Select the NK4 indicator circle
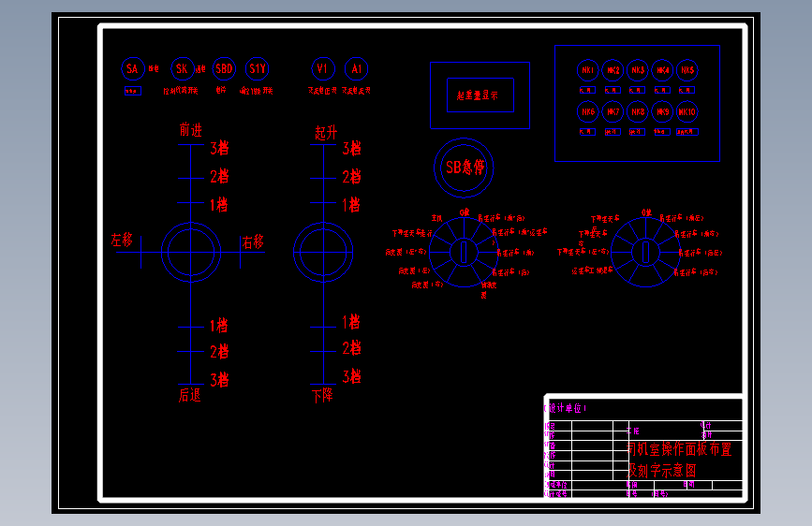This screenshot has width=812, height=526. coord(662,70)
